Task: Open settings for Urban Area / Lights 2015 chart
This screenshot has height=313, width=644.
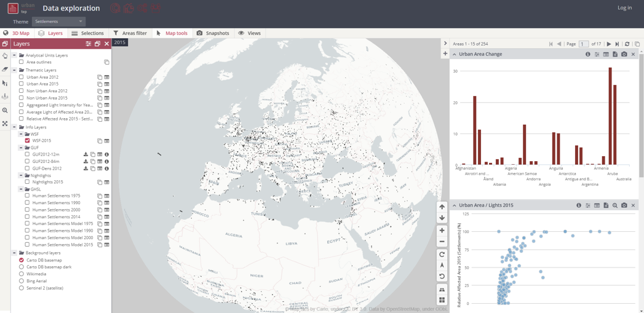Action: 588,205
